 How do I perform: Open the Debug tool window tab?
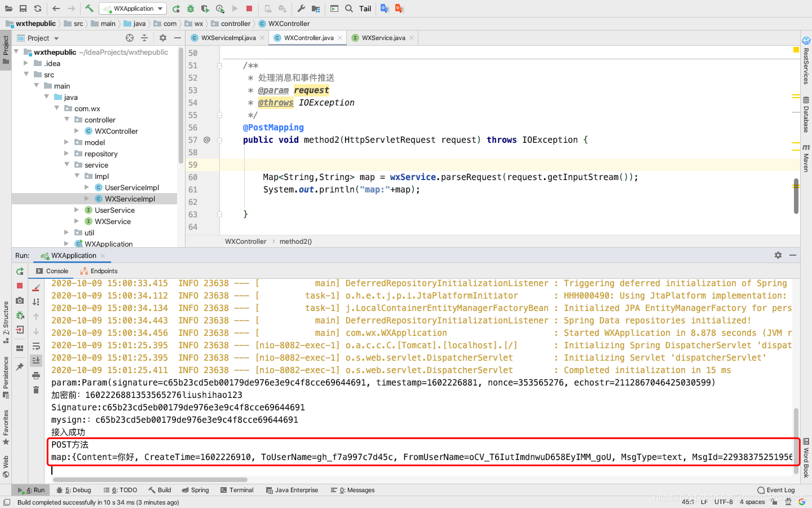[x=74, y=490]
